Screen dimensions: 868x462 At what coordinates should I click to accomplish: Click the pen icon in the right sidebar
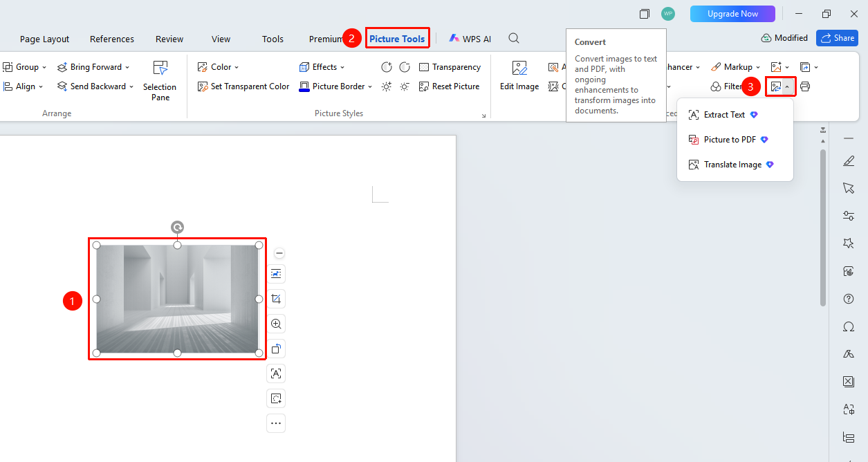(849, 161)
